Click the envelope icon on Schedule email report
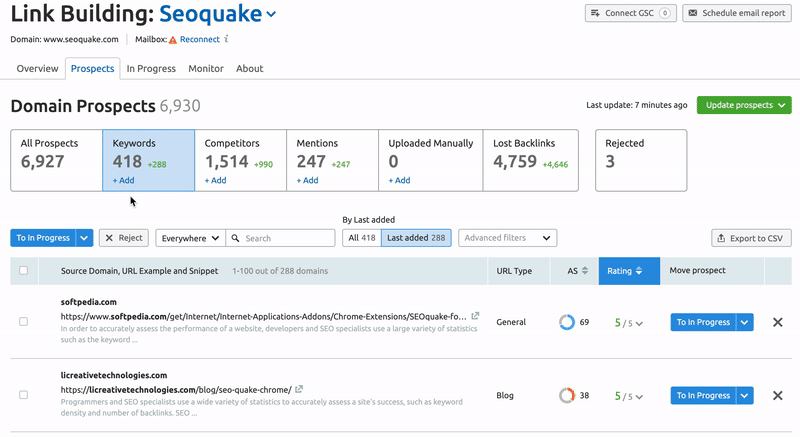Viewport: 800px width, 437px height. tap(692, 13)
